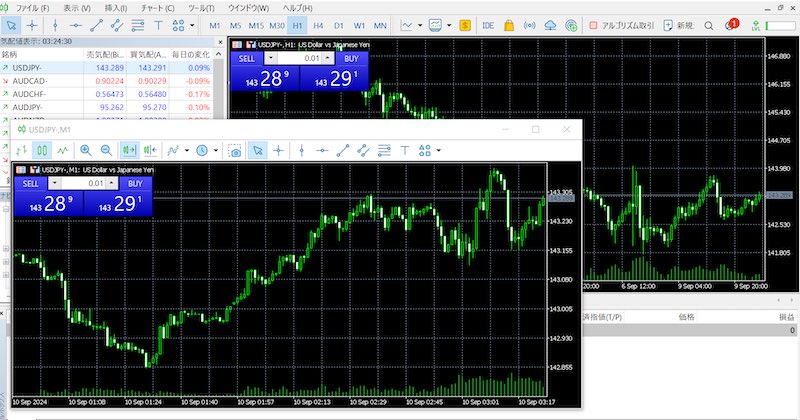The width and height of the screenshot is (800, 420).
Task: Open indicators list icon in M1 window
Action: (x=173, y=150)
